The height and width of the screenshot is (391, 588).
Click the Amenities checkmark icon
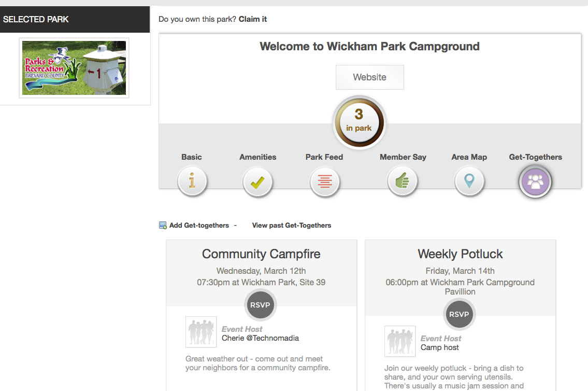click(x=257, y=182)
